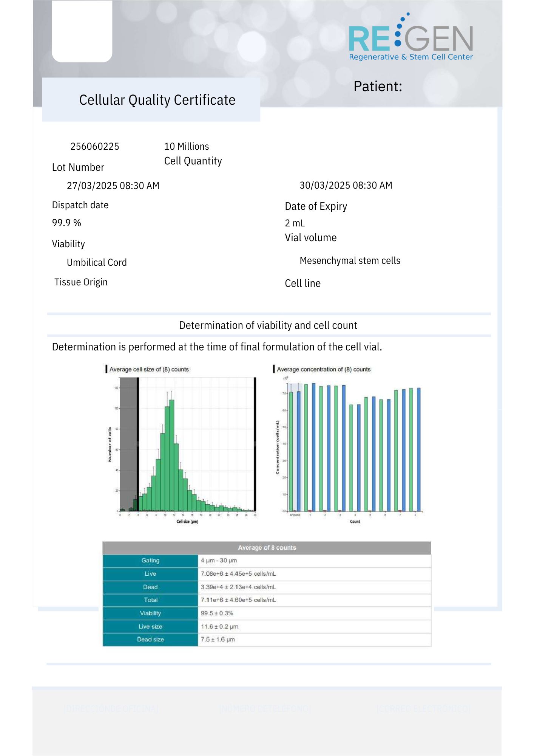534x756 pixels.
Task: Click the 'Lot Number' label
Action: click(x=78, y=167)
